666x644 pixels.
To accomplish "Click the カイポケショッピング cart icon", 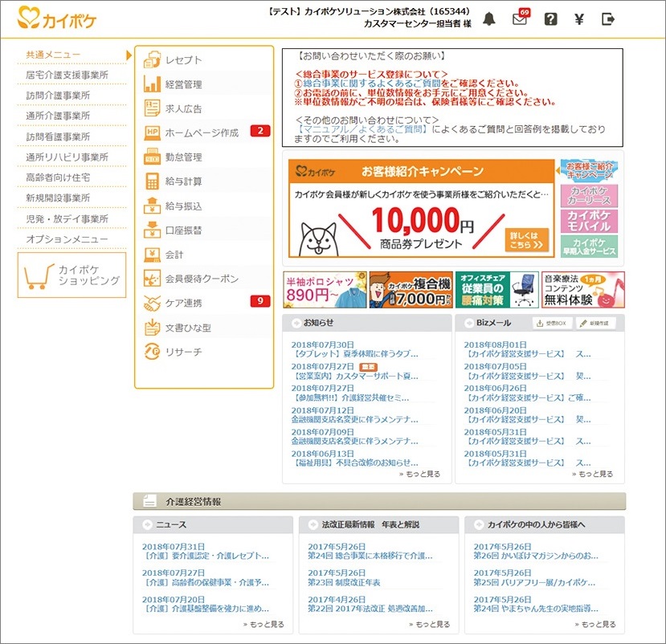I will pyautogui.click(x=39, y=276).
